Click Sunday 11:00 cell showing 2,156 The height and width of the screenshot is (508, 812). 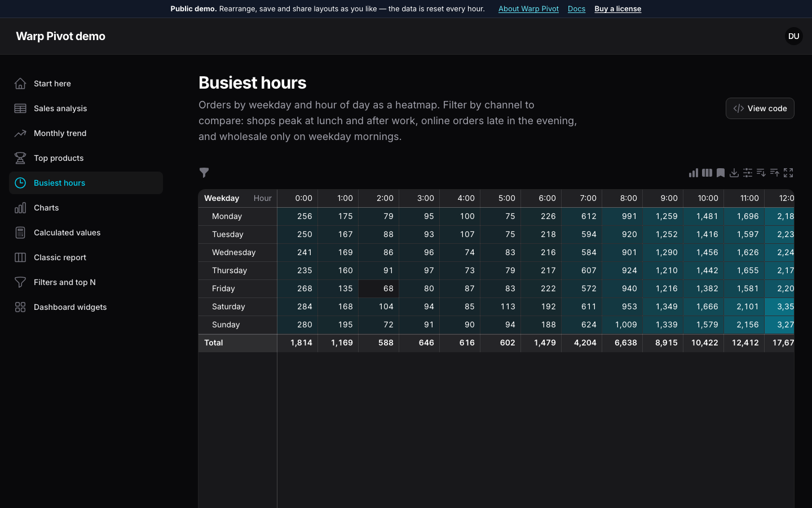[744, 325]
